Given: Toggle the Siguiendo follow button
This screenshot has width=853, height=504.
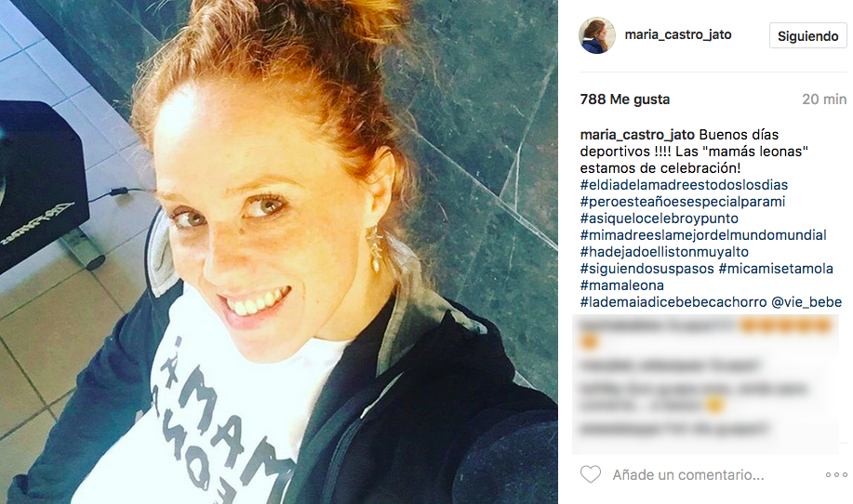Looking at the screenshot, I should click(x=807, y=36).
